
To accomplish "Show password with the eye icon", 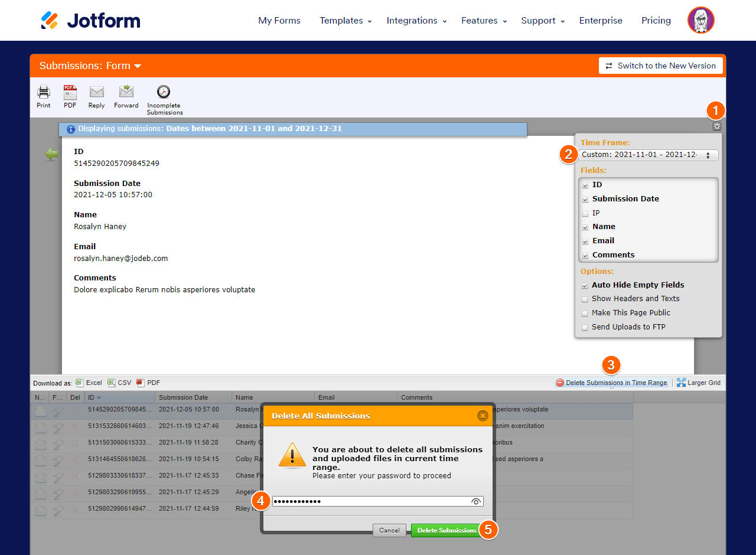I will tap(476, 501).
